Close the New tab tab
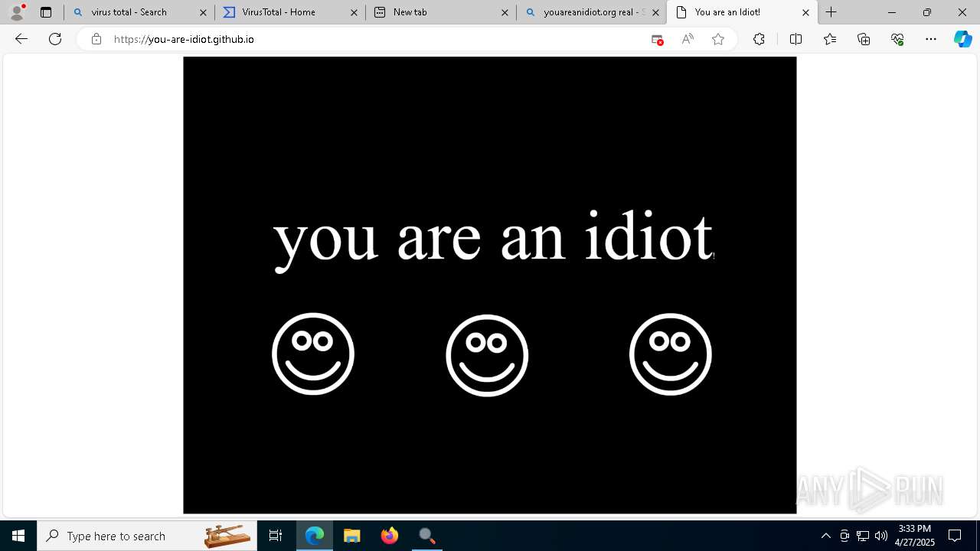This screenshot has width=980, height=551. point(505,12)
